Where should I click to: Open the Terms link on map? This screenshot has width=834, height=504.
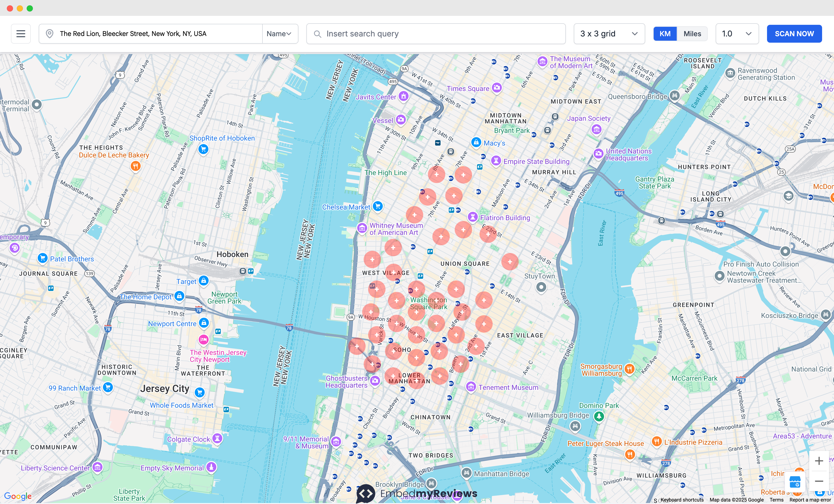776,500
